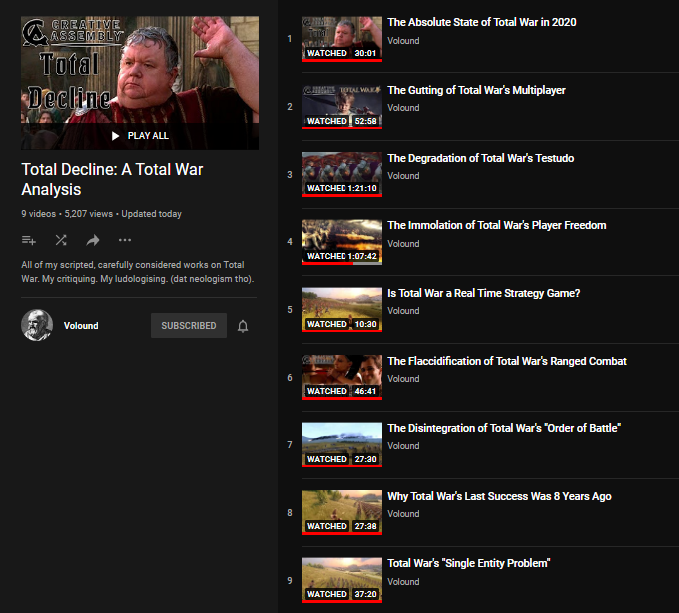The image size is (679, 613).
Task: Click the playlist title 'Total Decline: A Total War Analysis'
Action: [x=112, y=179]
